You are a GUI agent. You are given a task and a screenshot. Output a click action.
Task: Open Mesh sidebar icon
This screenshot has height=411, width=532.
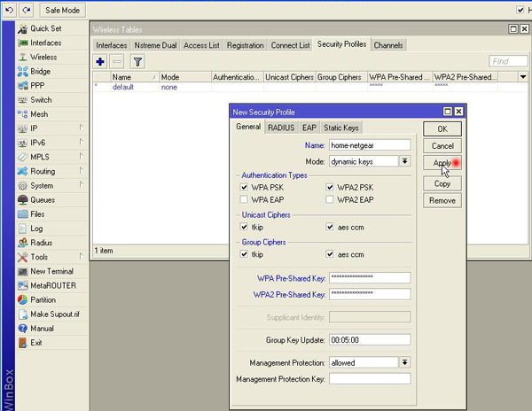pos(23,114)
